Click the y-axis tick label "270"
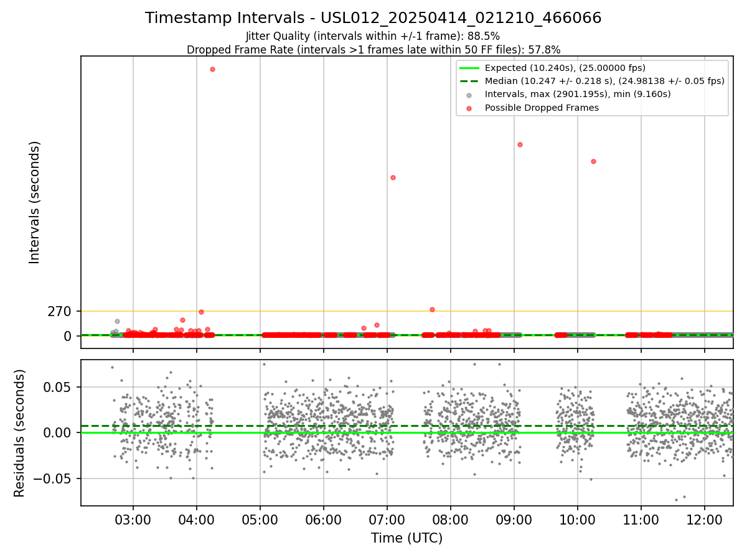 click(60, 311)
